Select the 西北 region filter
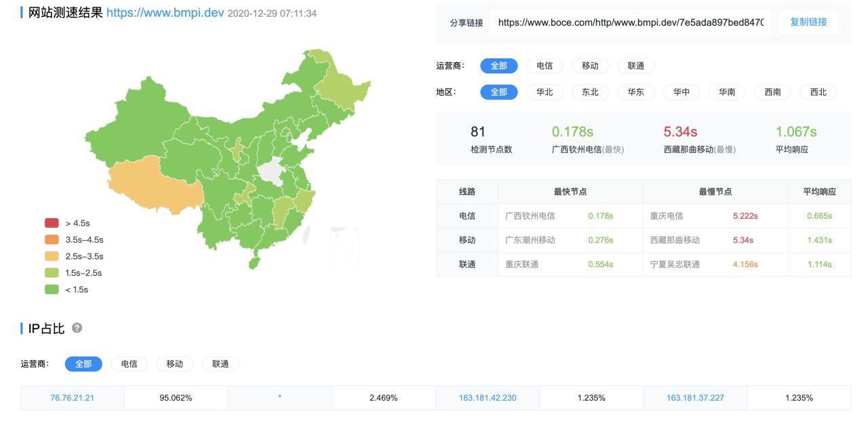Image resolution: width=868 pixels, height=423 pixels. click(818, 92)
